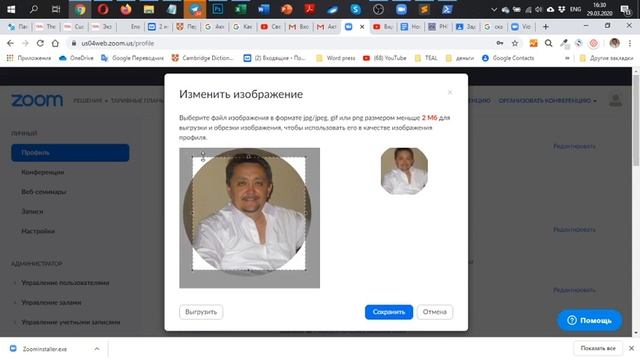Bookmark this page with the star
This screenshot has width=640, height=360.
point(515,43)
